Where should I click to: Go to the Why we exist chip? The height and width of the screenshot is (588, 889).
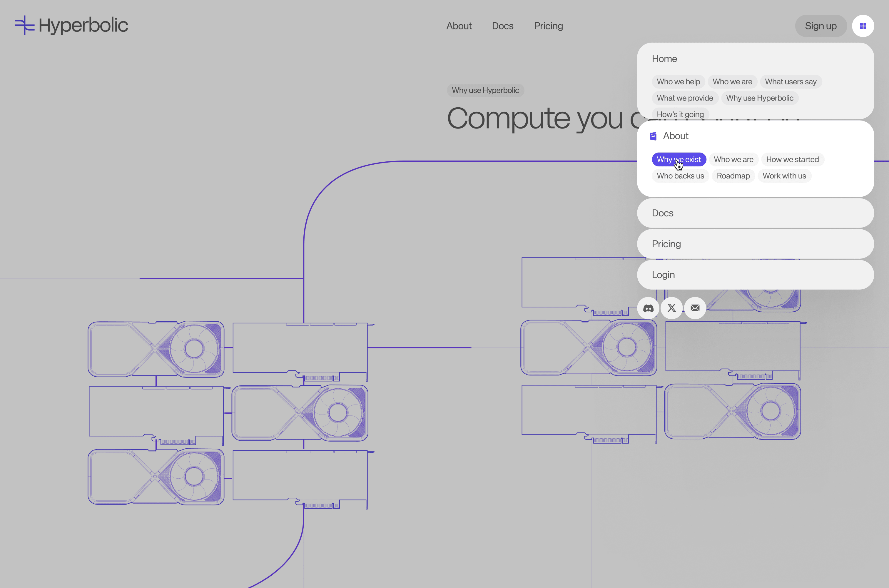click(679, 159)
